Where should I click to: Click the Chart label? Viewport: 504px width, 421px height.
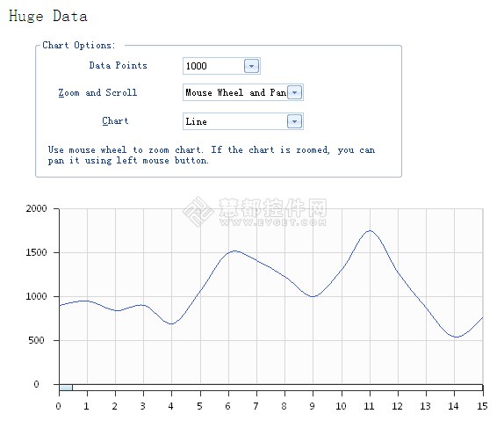(x=115, y=121)
